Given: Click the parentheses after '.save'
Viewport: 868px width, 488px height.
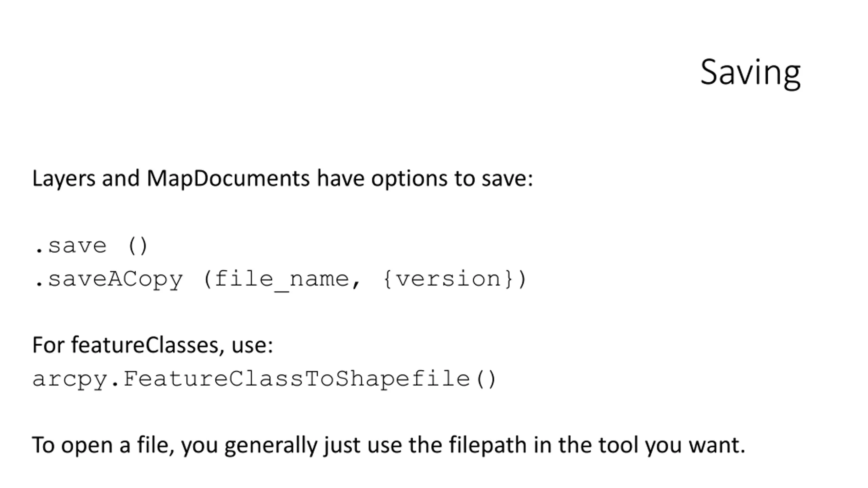Looking at the screenshot, I should [x=138, y=246].
